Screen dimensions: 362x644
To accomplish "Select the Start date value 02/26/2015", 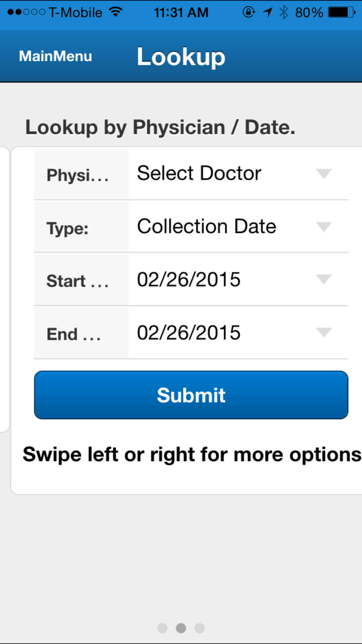I will [x=189, y=280].
